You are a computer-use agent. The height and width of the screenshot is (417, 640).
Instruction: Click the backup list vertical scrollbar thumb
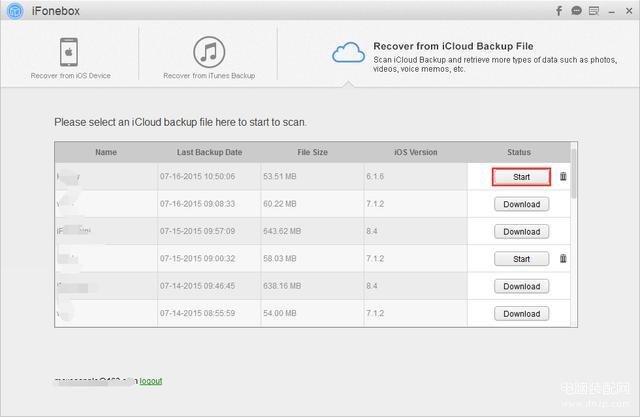coord(574,173)
